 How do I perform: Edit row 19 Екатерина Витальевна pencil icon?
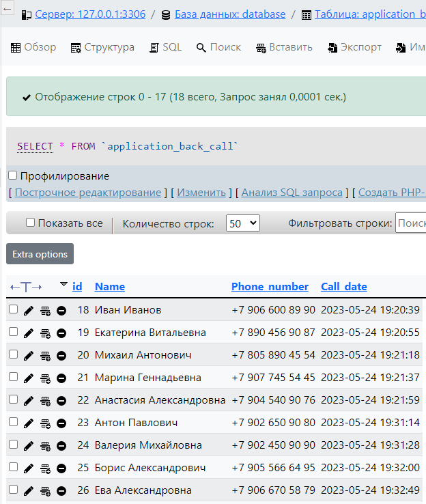coord(29,333)
